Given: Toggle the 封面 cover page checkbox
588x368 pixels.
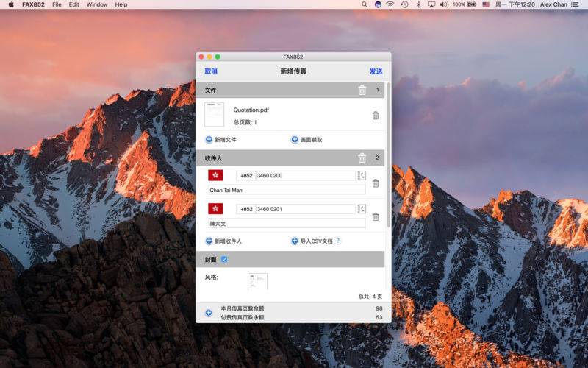Looking at the screenshot, I should (x=224, y=259).
